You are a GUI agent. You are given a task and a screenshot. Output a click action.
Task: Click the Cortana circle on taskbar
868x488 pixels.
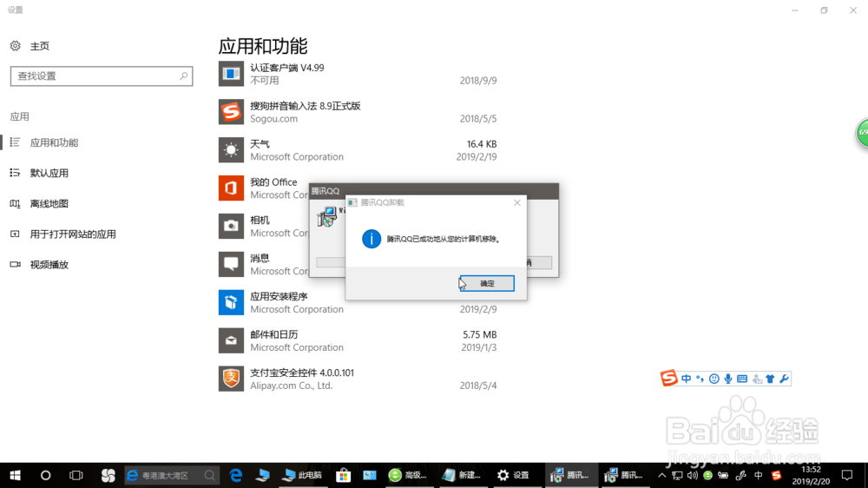45,475
